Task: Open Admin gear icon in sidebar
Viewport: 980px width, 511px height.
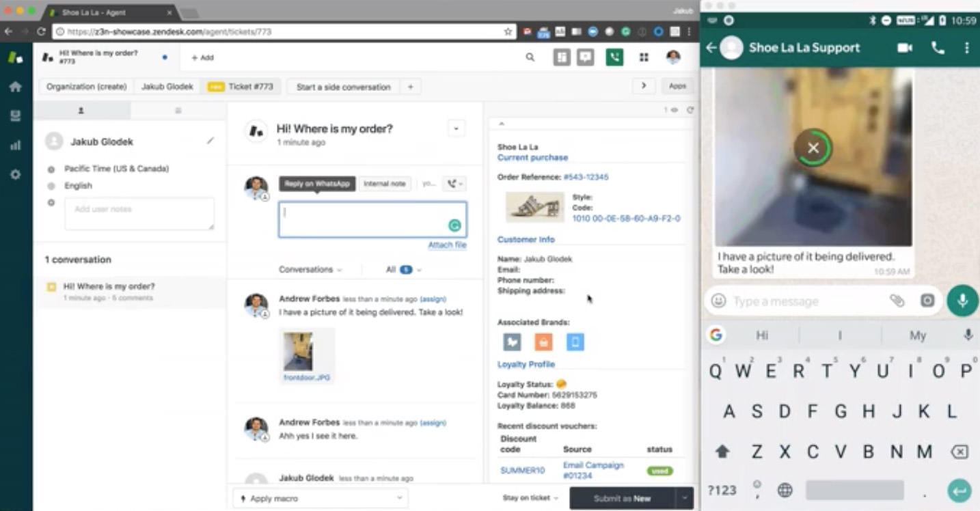Action: 15,174
